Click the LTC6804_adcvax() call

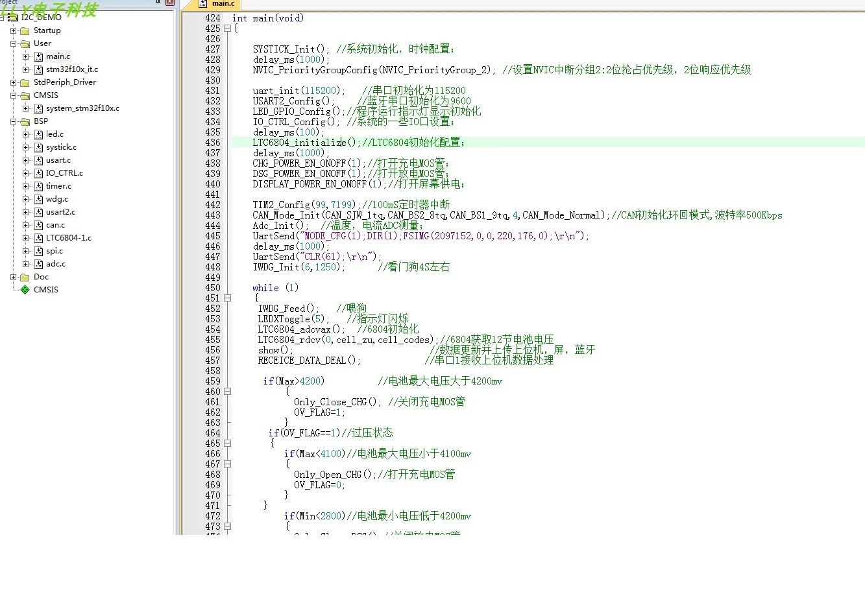coord(301,329)
